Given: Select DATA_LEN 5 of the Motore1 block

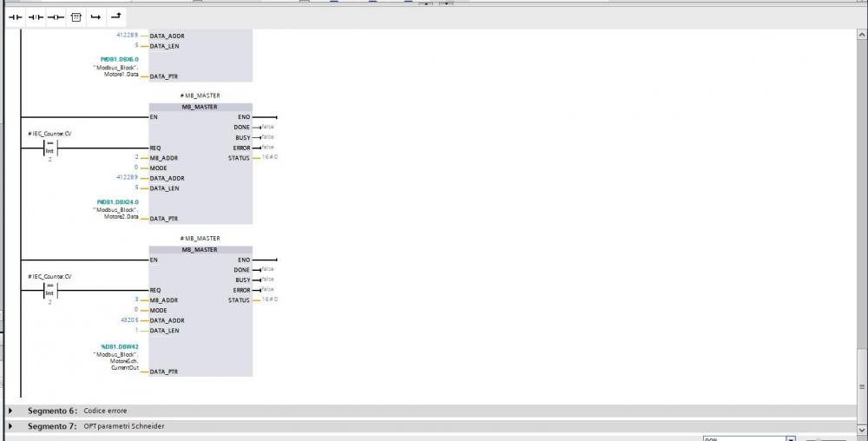Looking at the screenshot, I should 137,45.
